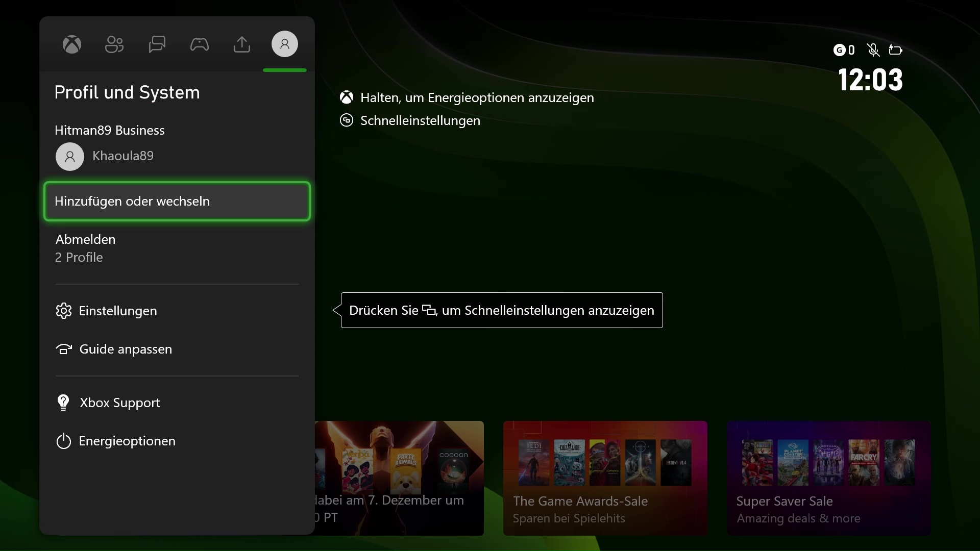Image resolution: width=980 pixels, height=551 pixels.
Task: Open Einstellungen settings
Action: (x=177, y=311)
